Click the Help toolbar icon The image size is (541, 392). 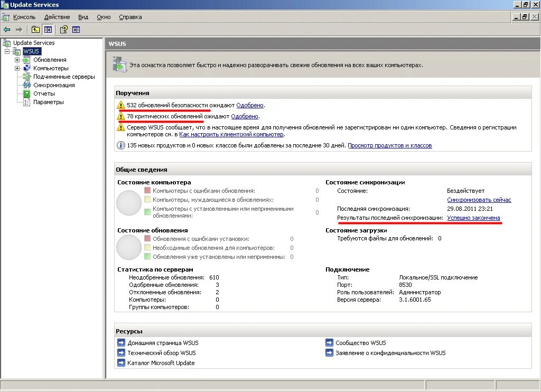(x=64, y=30)
